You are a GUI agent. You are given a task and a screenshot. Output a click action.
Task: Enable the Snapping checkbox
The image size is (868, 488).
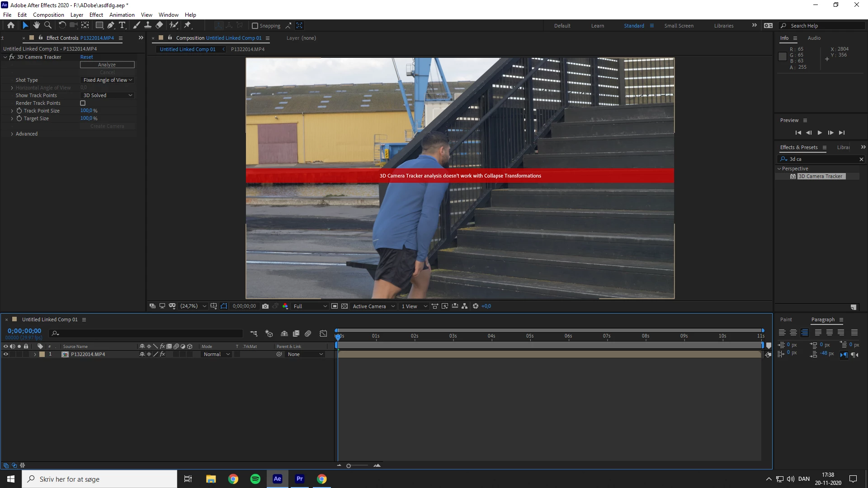[x=255, y=26]
